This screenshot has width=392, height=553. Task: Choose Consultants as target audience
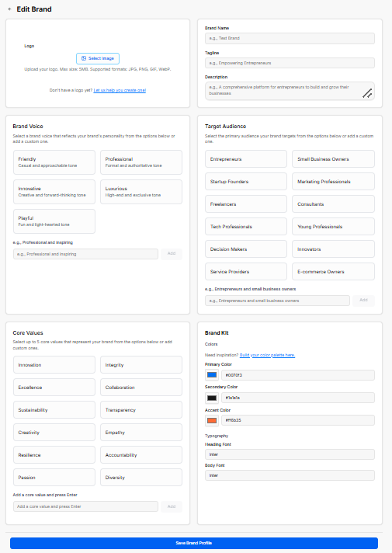coord(333,204)
